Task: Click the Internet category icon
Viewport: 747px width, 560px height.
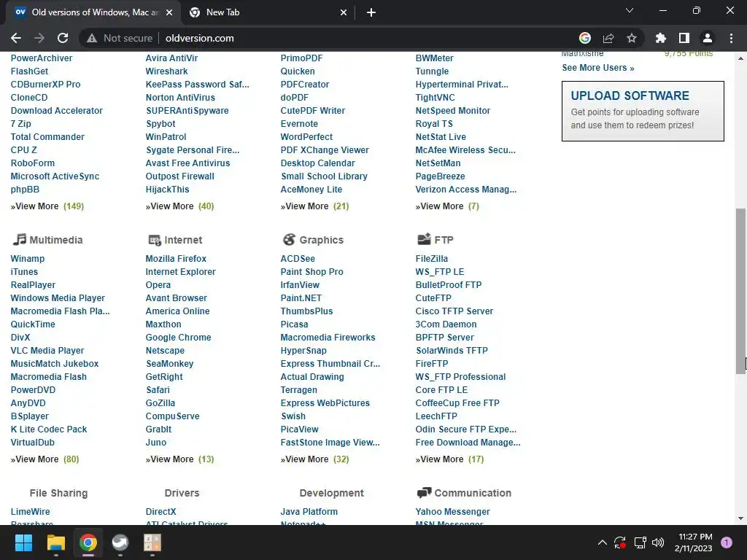Action: click(155, 240)
